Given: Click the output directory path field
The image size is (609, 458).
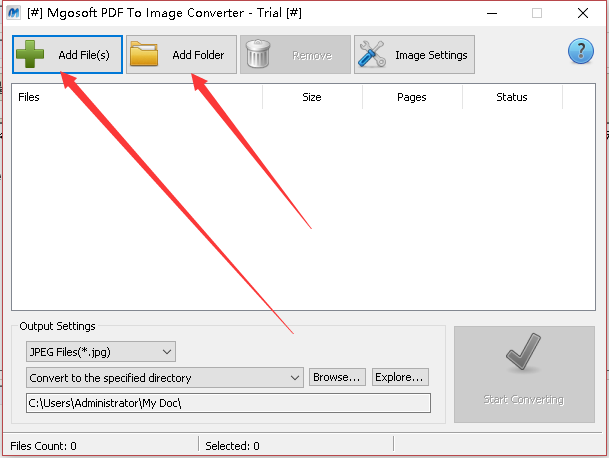Looking at the screenshot, I should click(228, 403).
